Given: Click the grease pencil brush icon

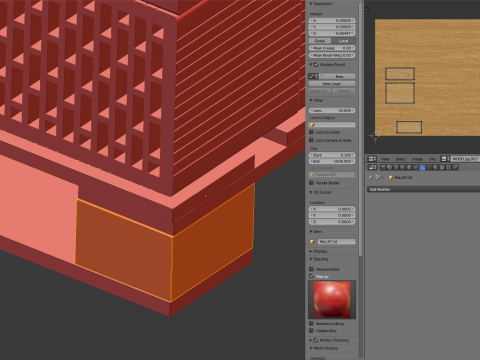Looking at the screenshot, I should [x=312, y=76].
